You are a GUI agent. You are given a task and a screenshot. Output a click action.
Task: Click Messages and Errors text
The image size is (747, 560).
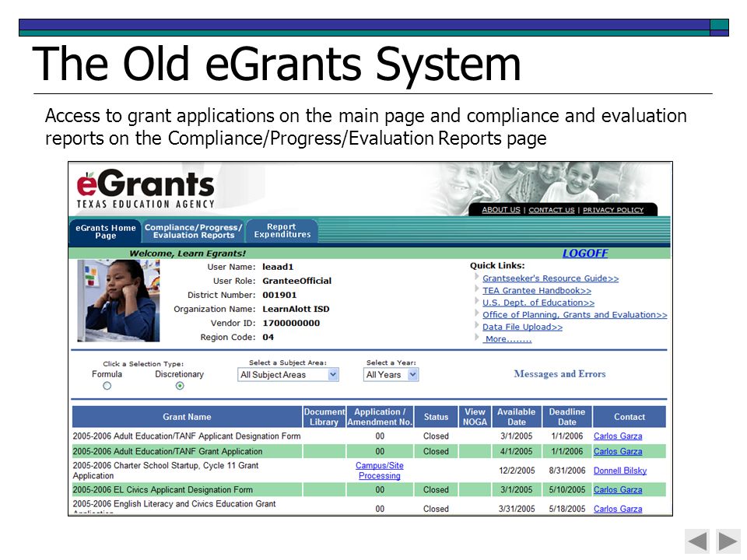click(x=559, y=374)
